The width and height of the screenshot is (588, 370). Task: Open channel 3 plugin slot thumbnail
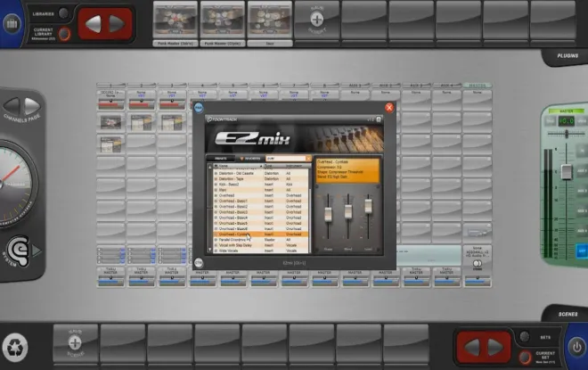coord(171,122)
